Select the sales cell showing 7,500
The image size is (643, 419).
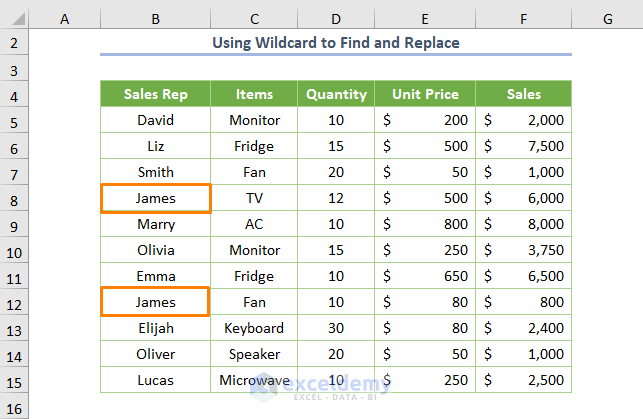coord(523,146)
